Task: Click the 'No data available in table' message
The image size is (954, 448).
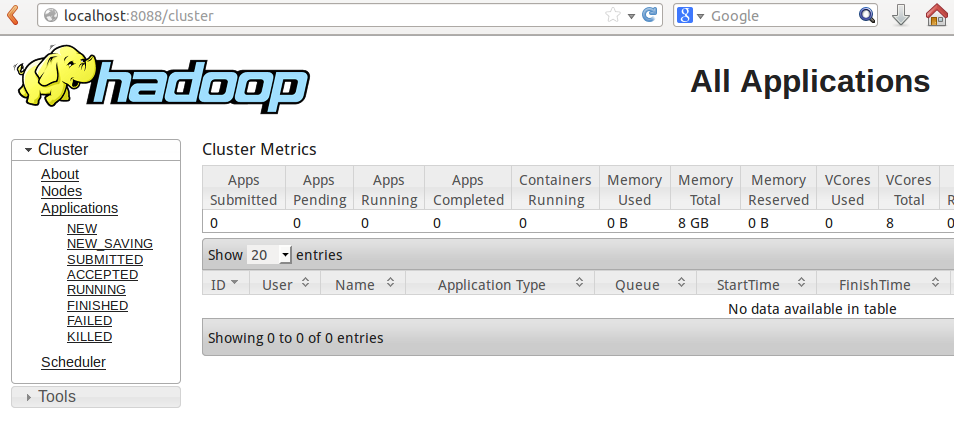Action: tap(812, 309)
